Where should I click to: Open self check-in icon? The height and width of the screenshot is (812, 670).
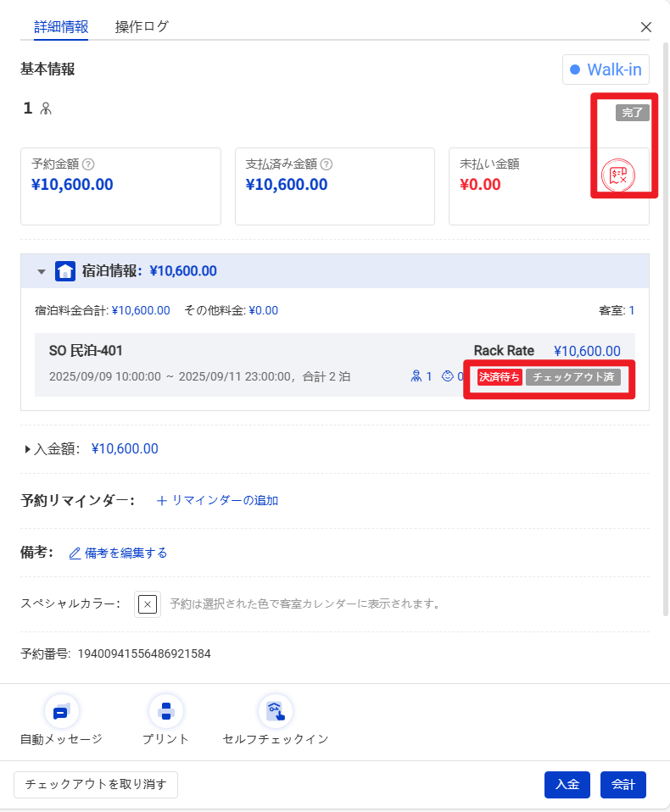point(275,712)
